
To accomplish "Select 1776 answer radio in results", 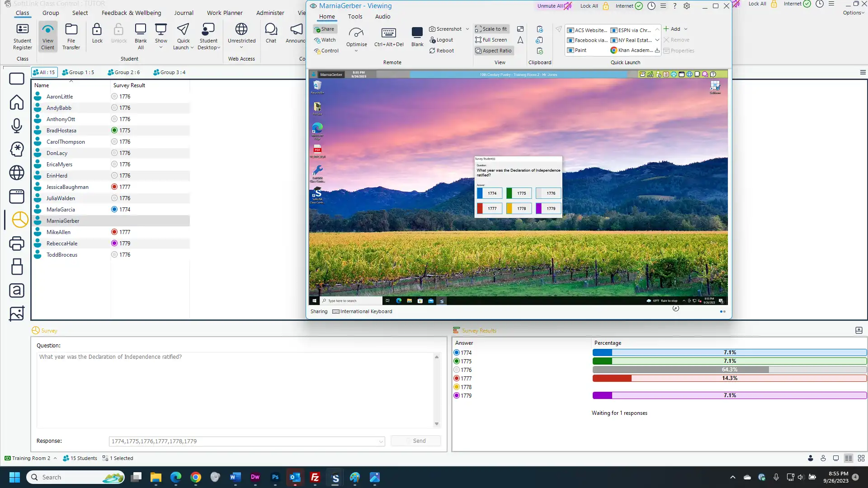I will (457, 370).
